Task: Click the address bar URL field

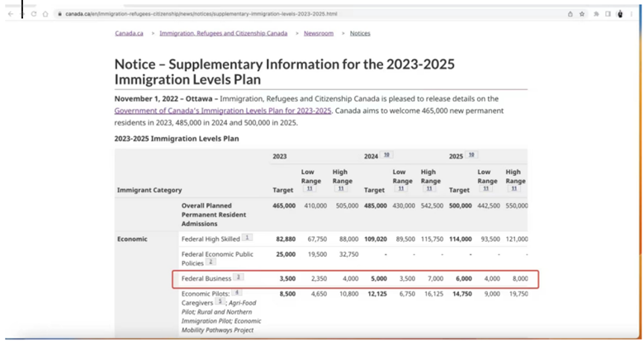Action: pos(312,14)
